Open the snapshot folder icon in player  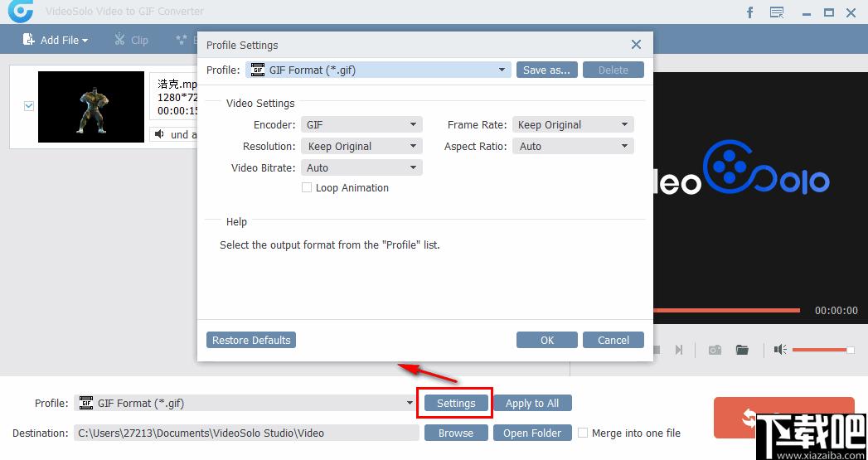coord(742,350)
